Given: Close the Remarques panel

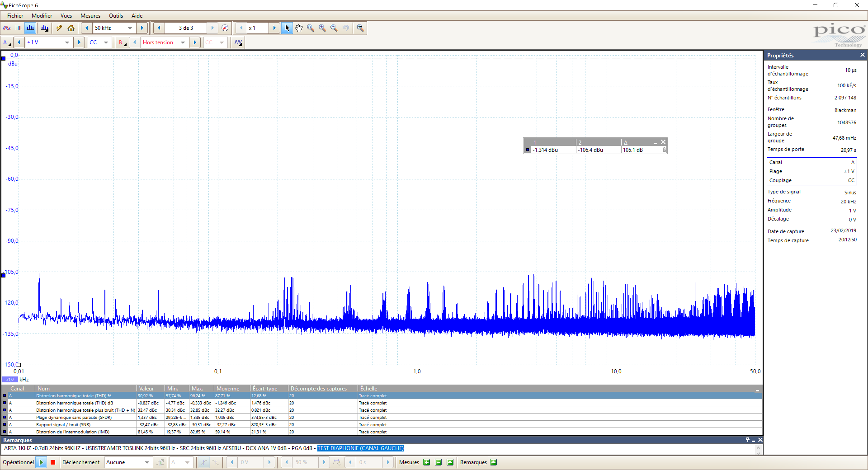Looking at the screenshot, I should 760,440.
